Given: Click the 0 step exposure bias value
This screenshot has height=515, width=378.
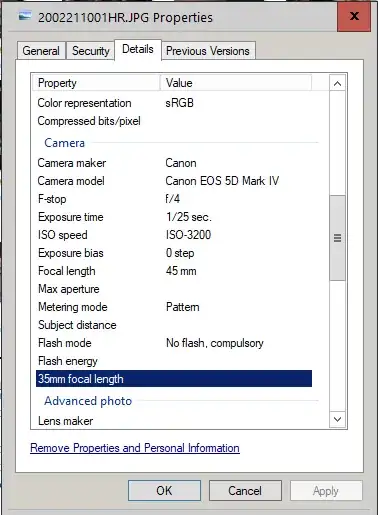Looking at the screenshot, I should point(180,253).
